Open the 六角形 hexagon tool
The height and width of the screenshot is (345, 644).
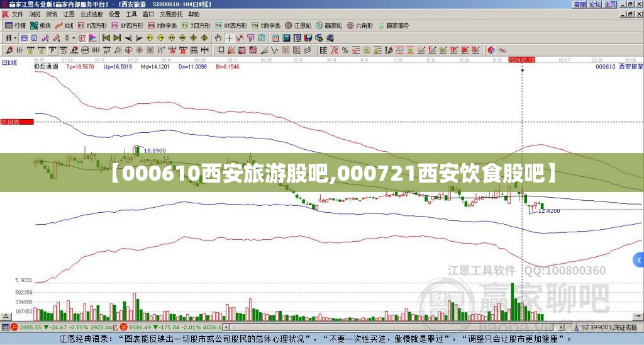(x=360, y=25)
